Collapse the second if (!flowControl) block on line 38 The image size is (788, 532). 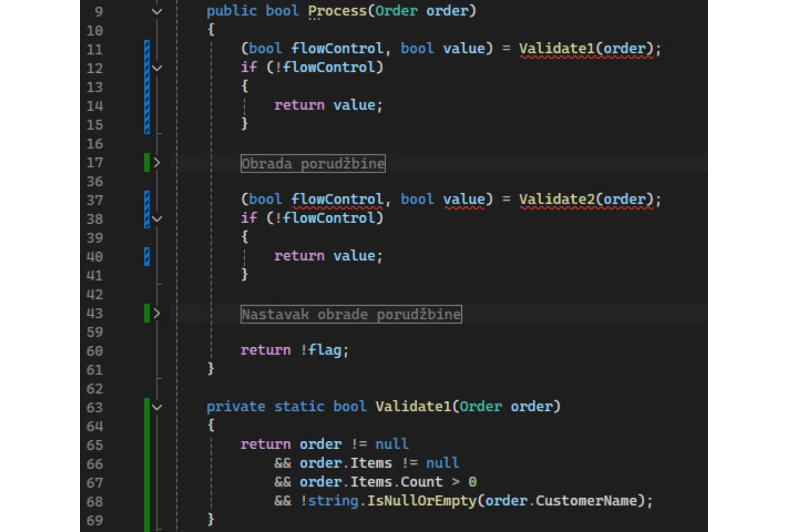(x=157, y=219)
